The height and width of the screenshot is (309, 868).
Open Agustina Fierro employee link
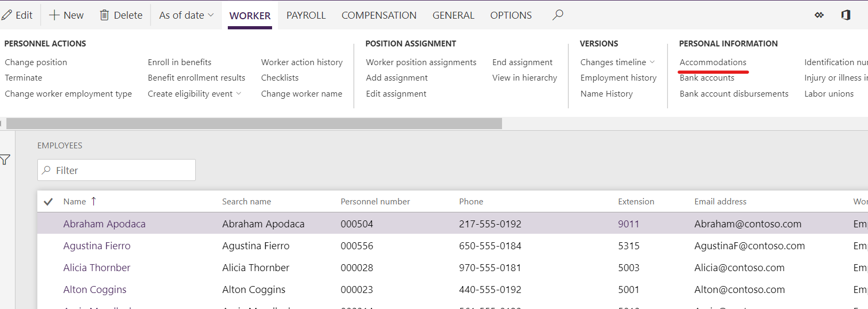[x=97, y=245]
